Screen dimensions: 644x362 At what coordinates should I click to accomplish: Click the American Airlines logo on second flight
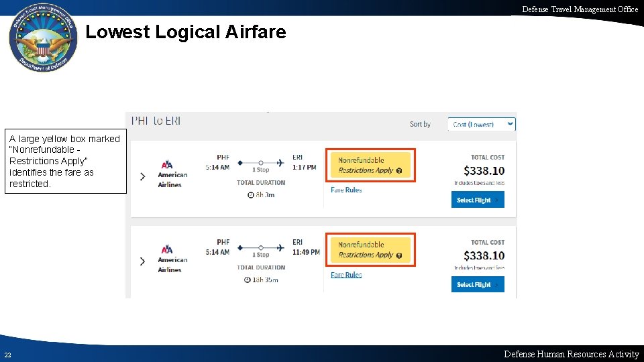[167, 249]
